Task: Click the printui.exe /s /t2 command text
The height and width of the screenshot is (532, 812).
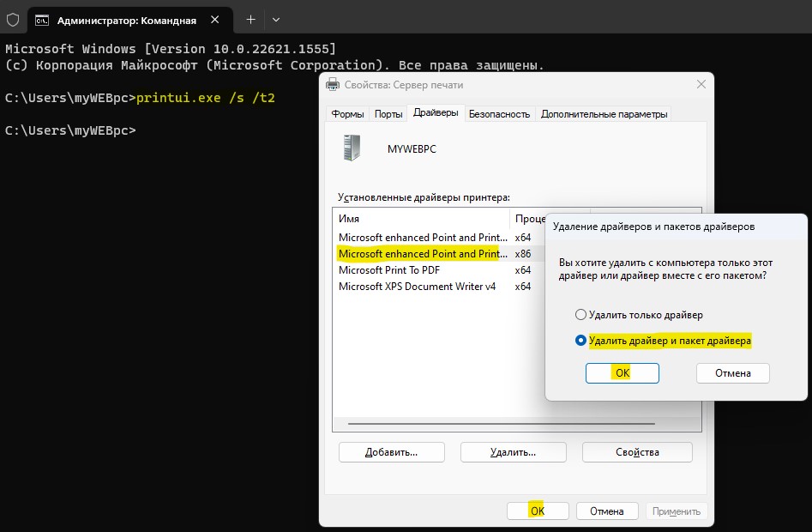Action: [x=206, y=97]
